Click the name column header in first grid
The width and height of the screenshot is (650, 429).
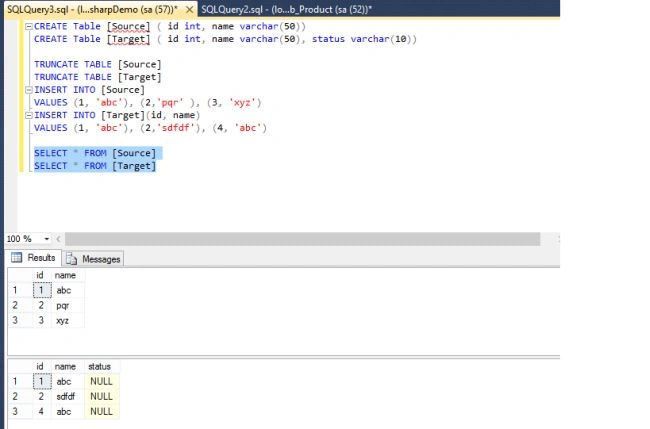coord(65,275)
